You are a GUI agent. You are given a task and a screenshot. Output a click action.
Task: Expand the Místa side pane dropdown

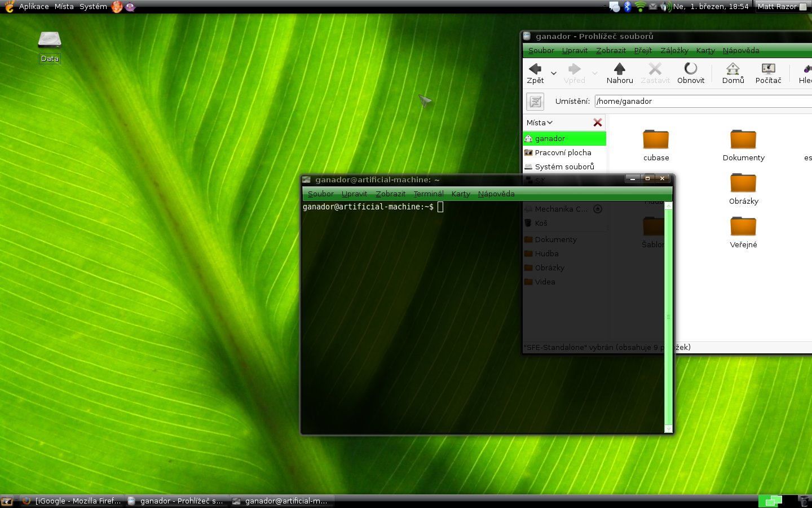click(x=540, y=122)
